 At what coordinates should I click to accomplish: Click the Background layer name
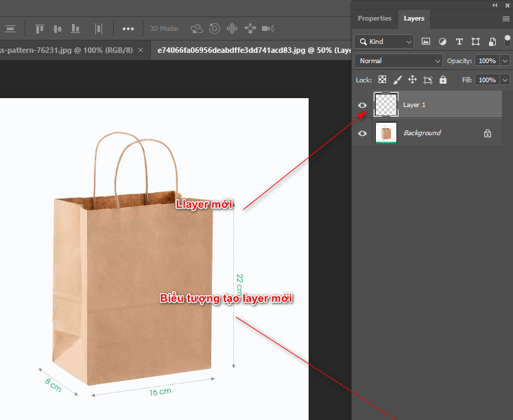click(422, 133)
